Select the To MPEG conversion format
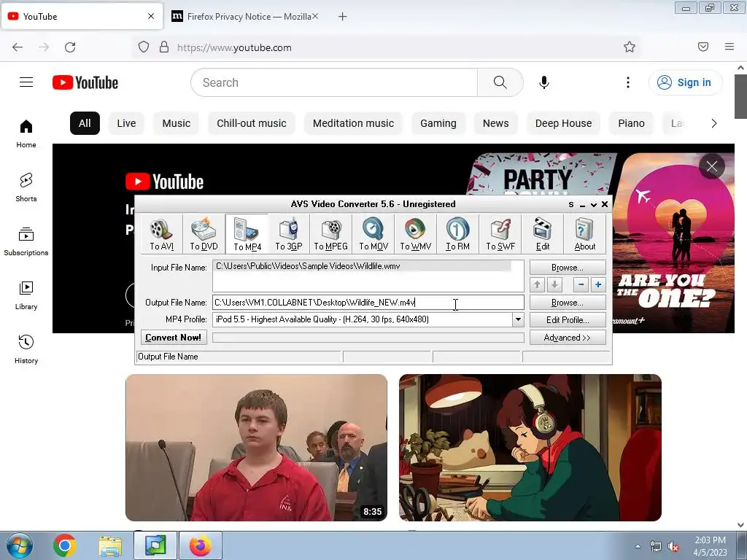The width and height of the screenshot is (747, 560). (x=330, y=233)
